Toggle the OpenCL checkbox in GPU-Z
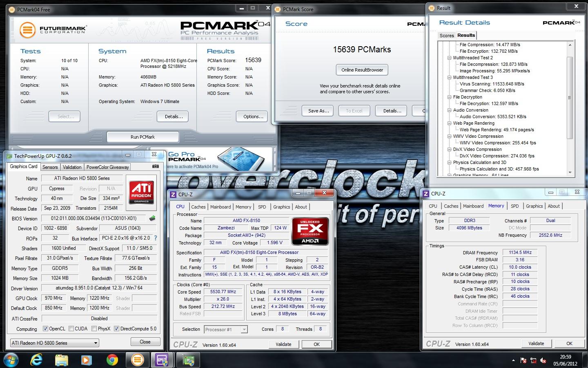 pyautogui.click(x=45, y=328)
